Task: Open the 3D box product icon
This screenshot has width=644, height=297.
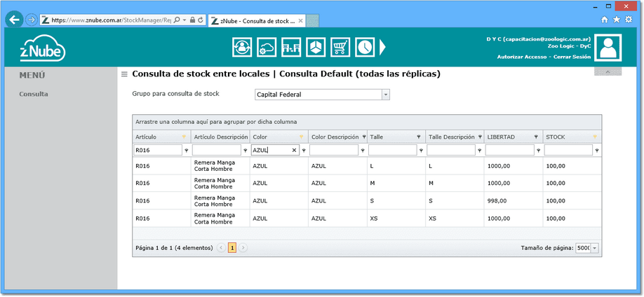Action: [x=316, y=47]
